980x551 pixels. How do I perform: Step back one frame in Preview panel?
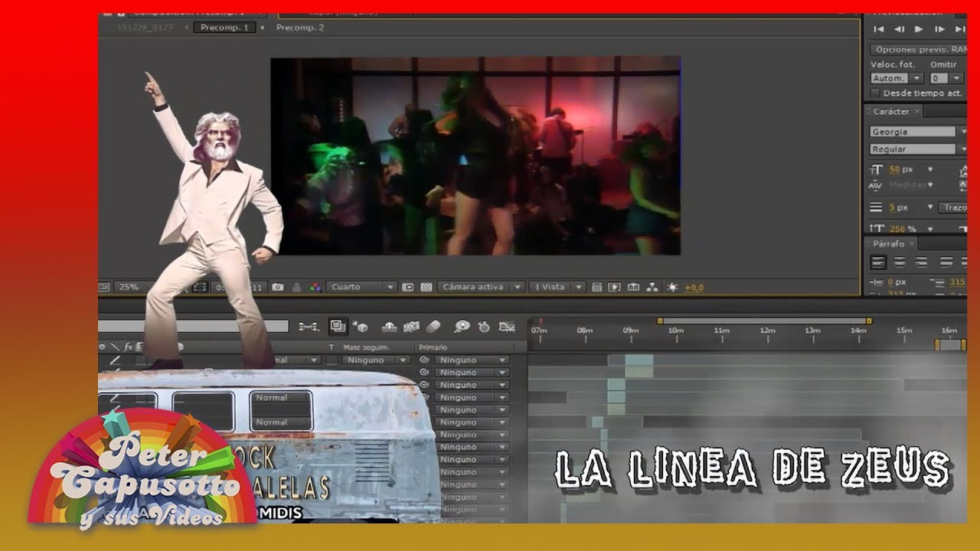click(899, 29)
